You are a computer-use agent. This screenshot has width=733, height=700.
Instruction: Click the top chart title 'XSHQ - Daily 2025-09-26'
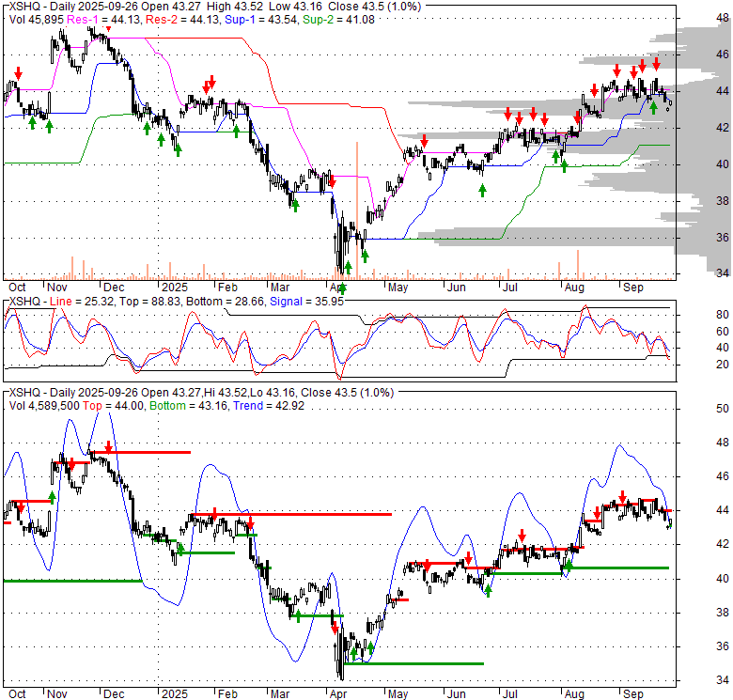click(x=74, y=7)
